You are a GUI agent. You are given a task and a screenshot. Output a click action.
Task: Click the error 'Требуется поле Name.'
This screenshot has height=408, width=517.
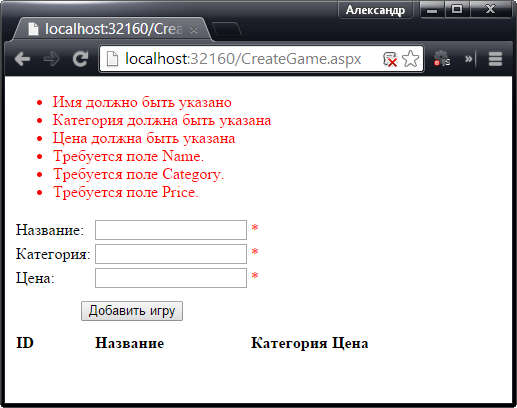[x=128, y=156]
